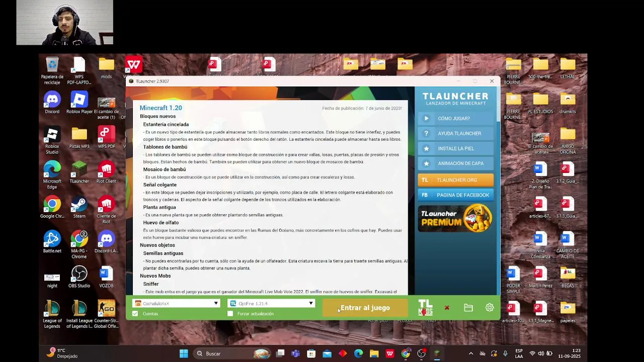
Task: Click the star icon beside INSTALE LA PIEL
Action: coord(426,149)
